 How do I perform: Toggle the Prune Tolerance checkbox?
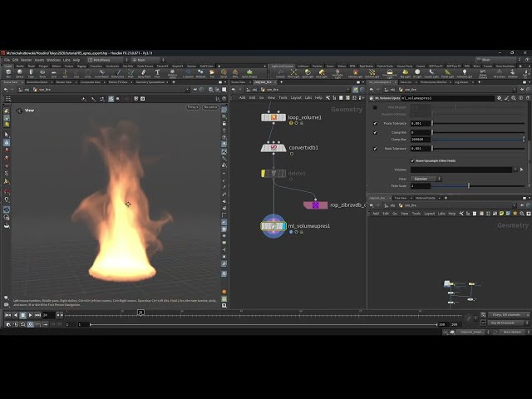375,124
